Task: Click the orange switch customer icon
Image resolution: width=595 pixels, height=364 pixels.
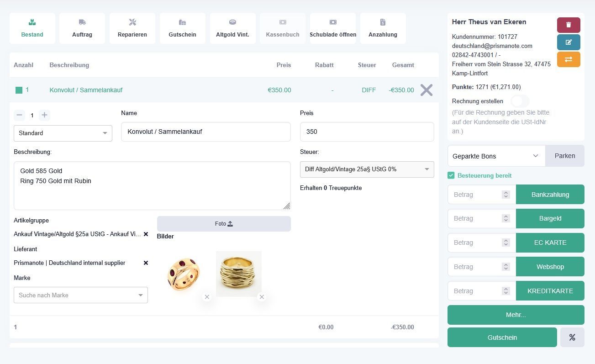Action: pyautogui.click(x=569, y=59)
